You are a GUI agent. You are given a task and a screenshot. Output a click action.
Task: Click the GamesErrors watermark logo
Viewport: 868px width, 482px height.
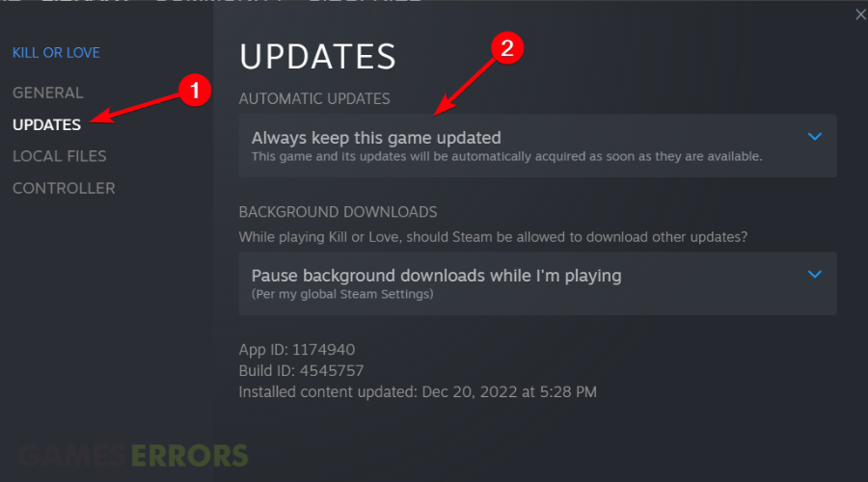133,455
